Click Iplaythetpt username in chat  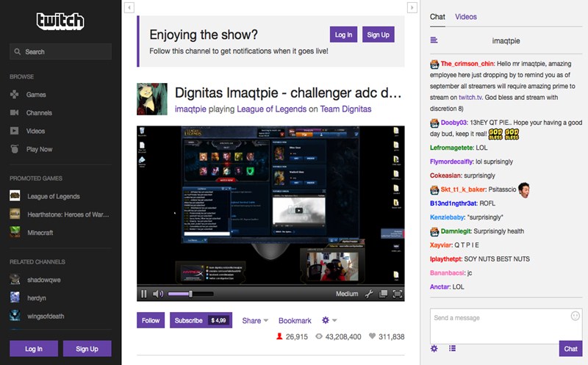[x=445, y=259]
